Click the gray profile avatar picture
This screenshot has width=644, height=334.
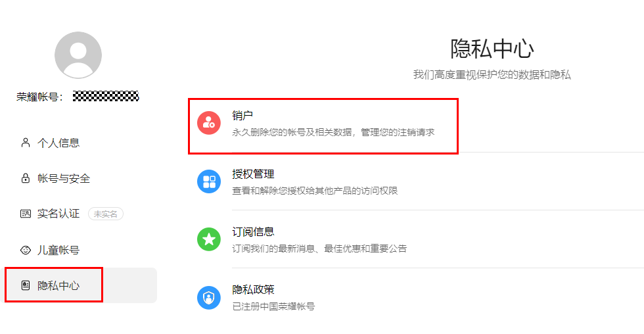click(x=78, y=55)
